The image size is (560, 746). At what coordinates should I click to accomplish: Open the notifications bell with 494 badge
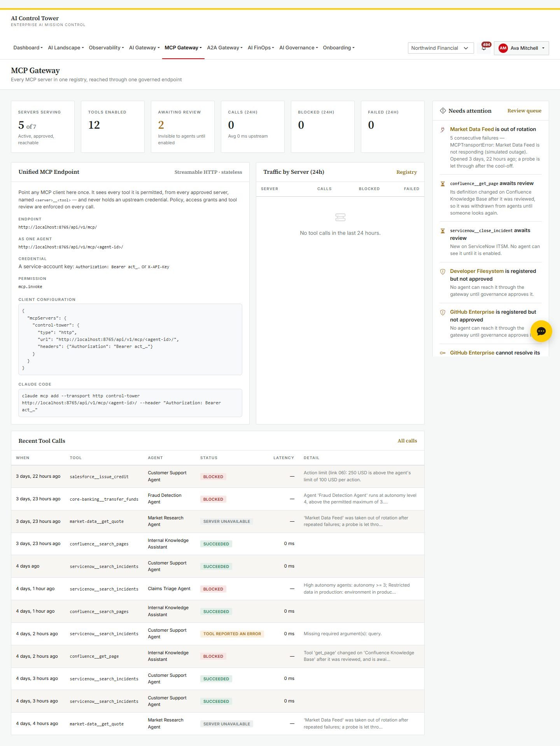[484, 48]
